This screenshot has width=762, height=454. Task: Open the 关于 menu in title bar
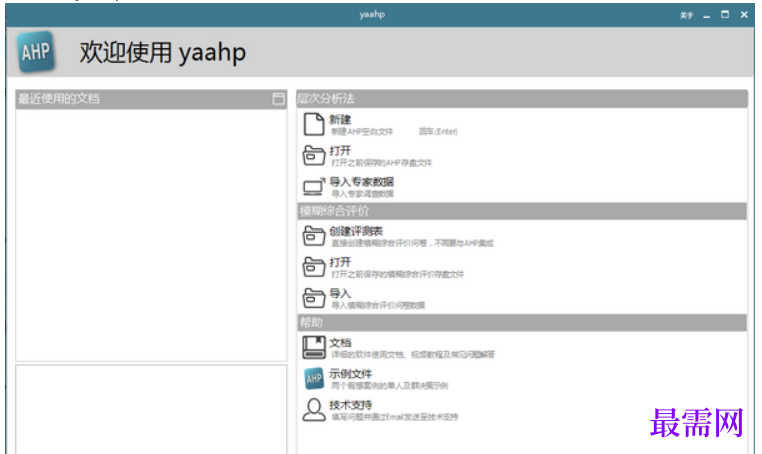tap(686, 16)
